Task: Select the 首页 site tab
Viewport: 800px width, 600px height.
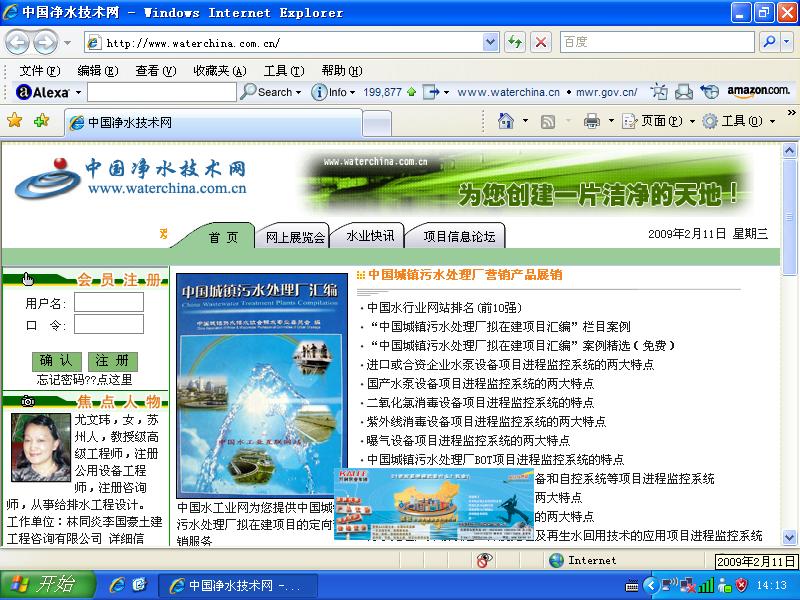Action: click(223, 237)
